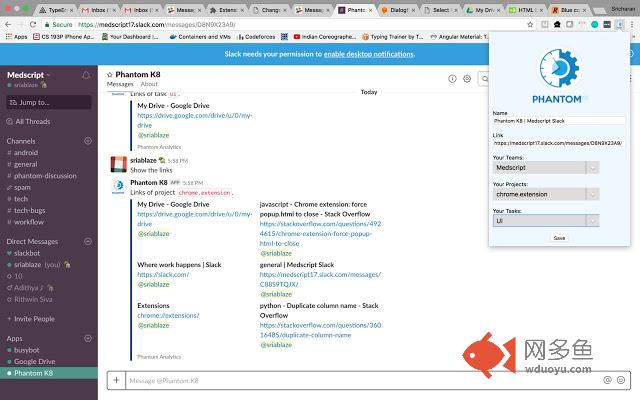Open the workflow channel

click(x=29, y=222)
